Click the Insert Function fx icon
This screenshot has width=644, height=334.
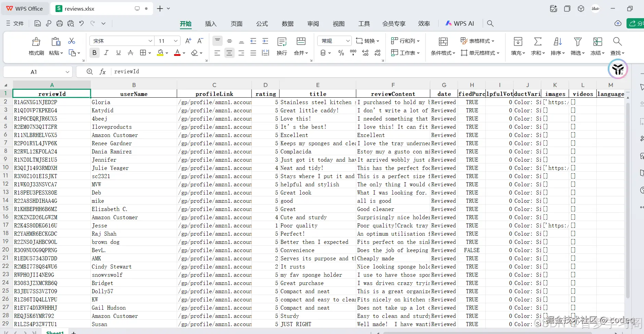click(x=102, y=72)
